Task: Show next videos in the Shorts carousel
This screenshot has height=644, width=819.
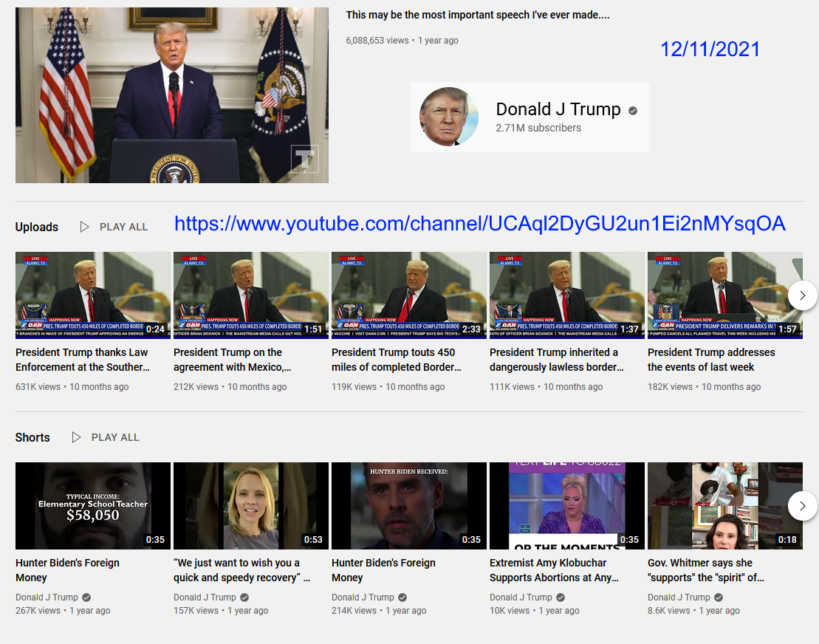Action: coord(802,506)
